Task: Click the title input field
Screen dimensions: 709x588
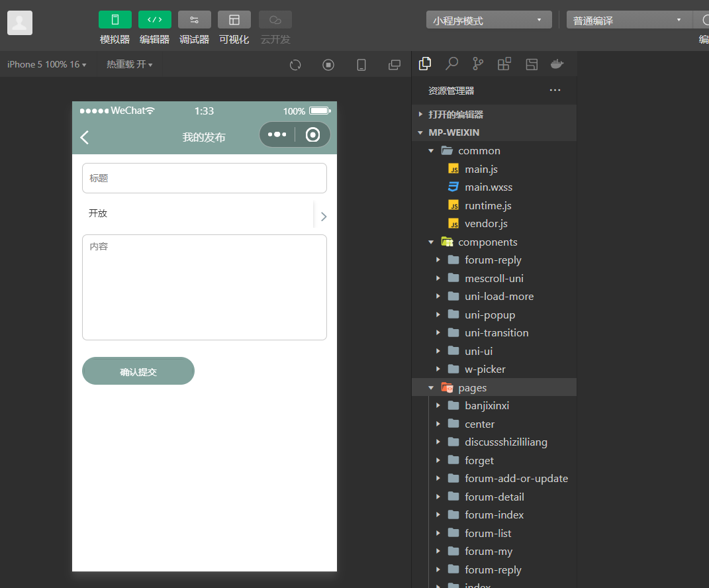Action: point(205,178)
